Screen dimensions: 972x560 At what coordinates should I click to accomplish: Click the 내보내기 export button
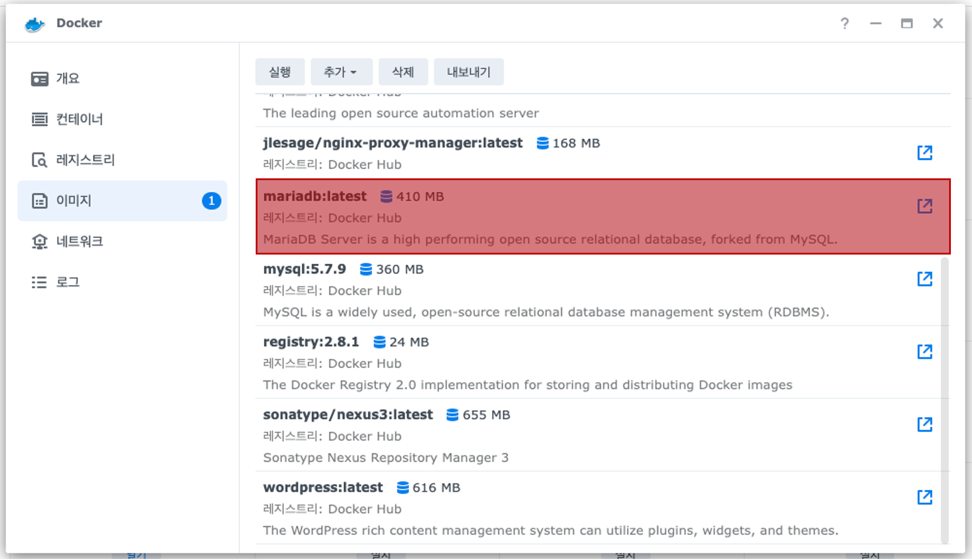(x=468, y=72)
